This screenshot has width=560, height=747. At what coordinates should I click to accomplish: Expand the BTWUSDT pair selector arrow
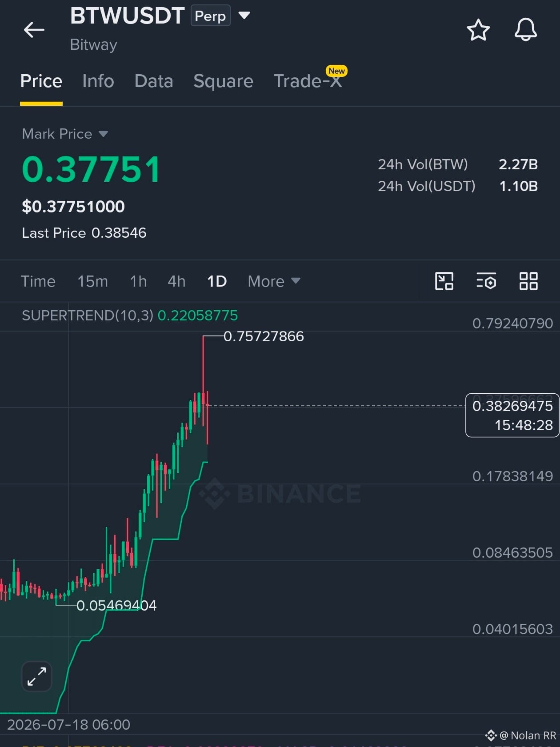pos(244,16)
